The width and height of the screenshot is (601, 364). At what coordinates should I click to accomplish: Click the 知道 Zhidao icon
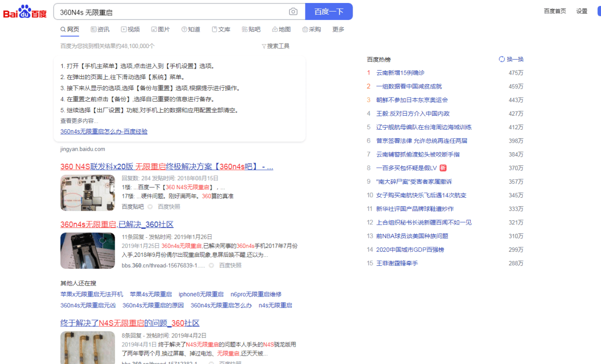click(x=183, y=29)
